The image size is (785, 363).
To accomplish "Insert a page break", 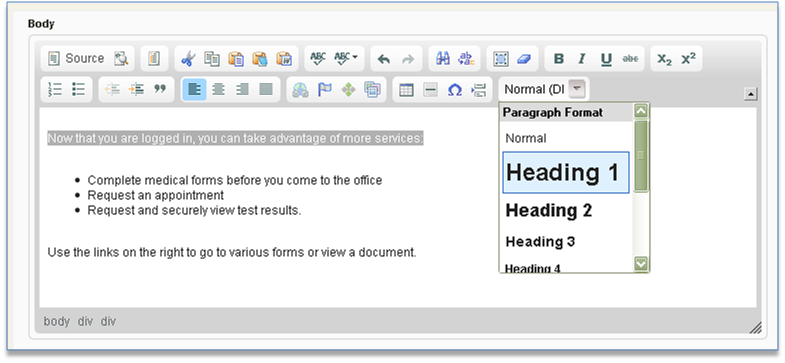I will click(479, 90).
